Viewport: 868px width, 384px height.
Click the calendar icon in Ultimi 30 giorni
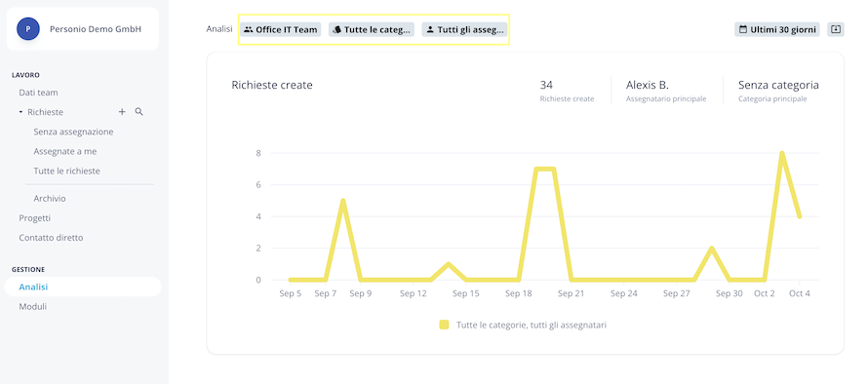tap(743, 29)
